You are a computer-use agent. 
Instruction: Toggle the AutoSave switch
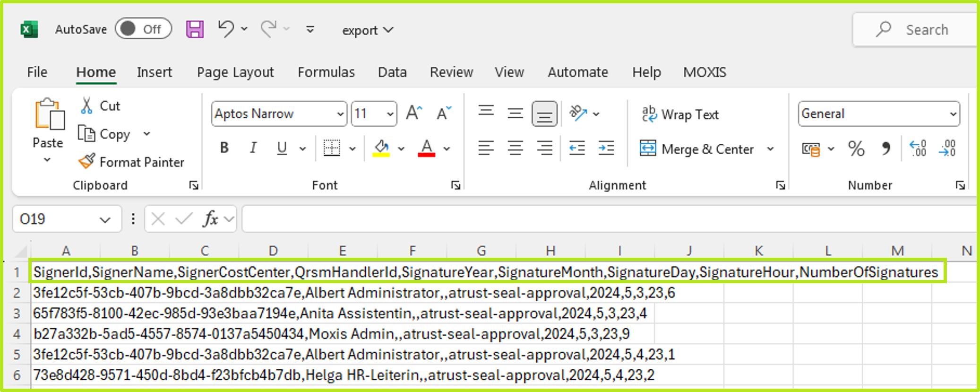click(x=143, y=29)
